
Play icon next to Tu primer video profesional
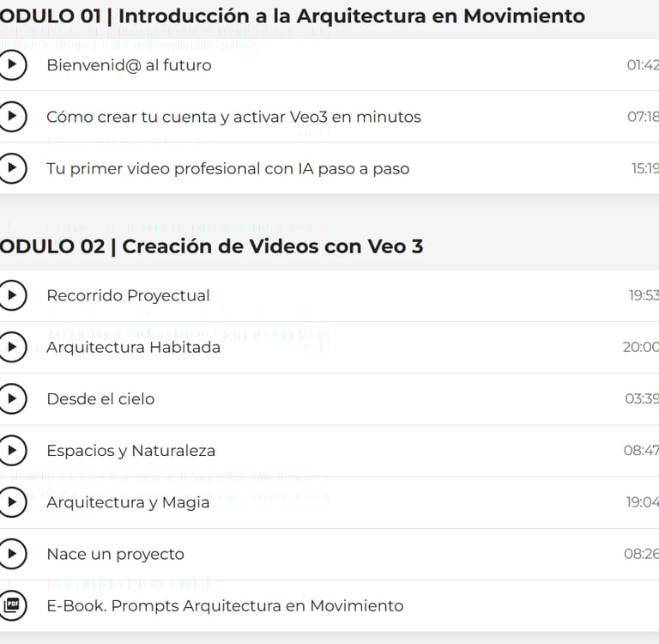(x=12, y=168)
